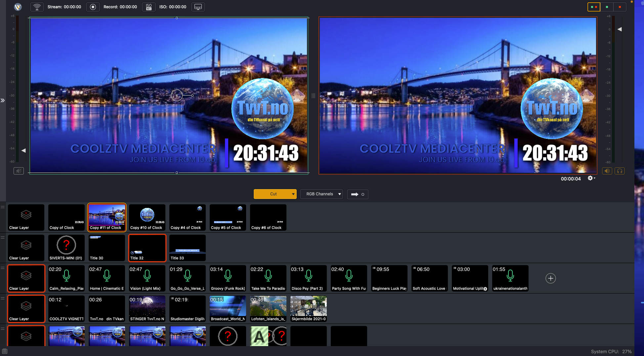Select Lofoten_islands shot
Image resolution: width=644 pixels, height=356 pixels.
(x=268, y=309)
